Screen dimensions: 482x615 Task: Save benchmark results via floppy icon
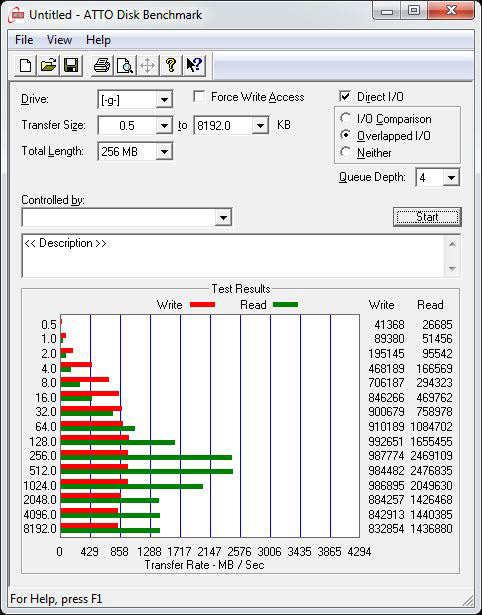click(71, 65)
